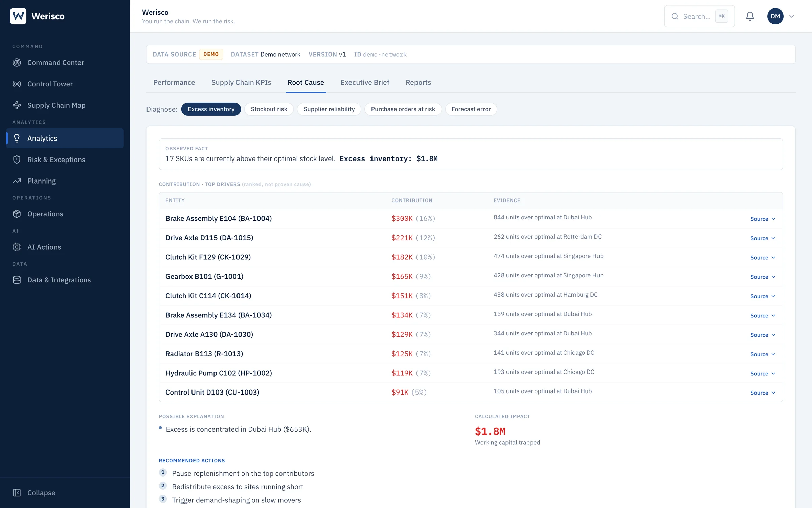Click the $300K (16%) contribution value

tap(413, 219)
